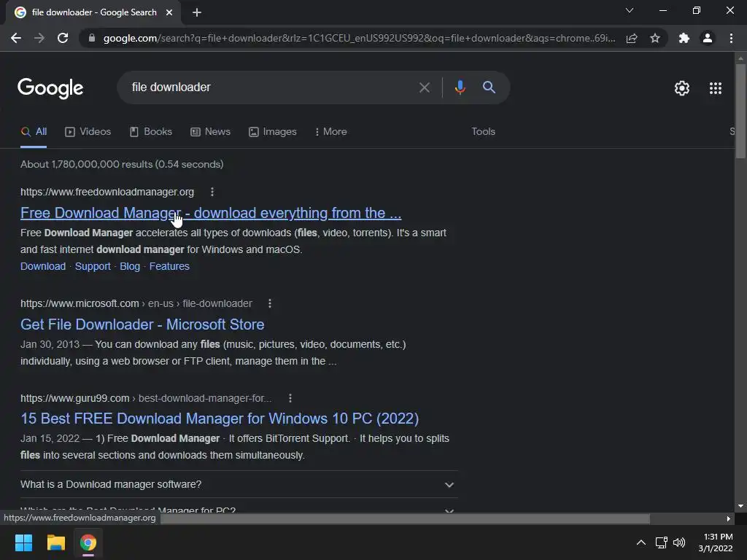Share this page from address bar
Screen dimensions: 747x560
coord(632,38)
